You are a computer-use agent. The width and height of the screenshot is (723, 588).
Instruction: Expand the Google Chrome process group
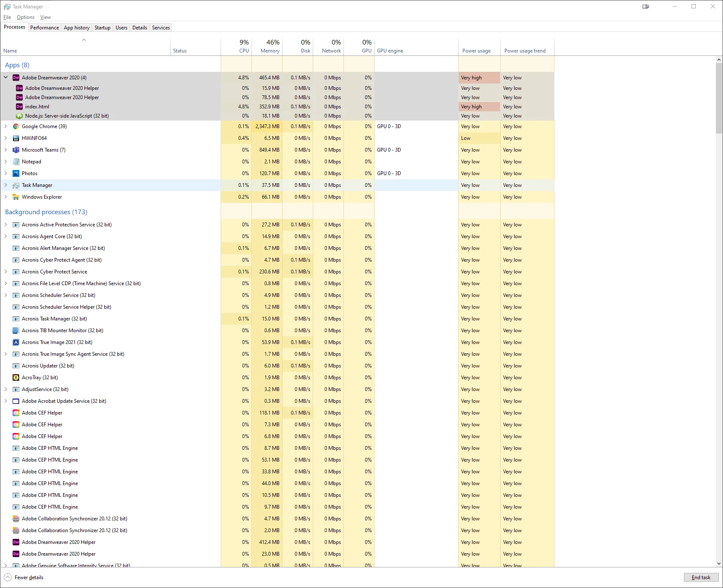coord(6,126)
